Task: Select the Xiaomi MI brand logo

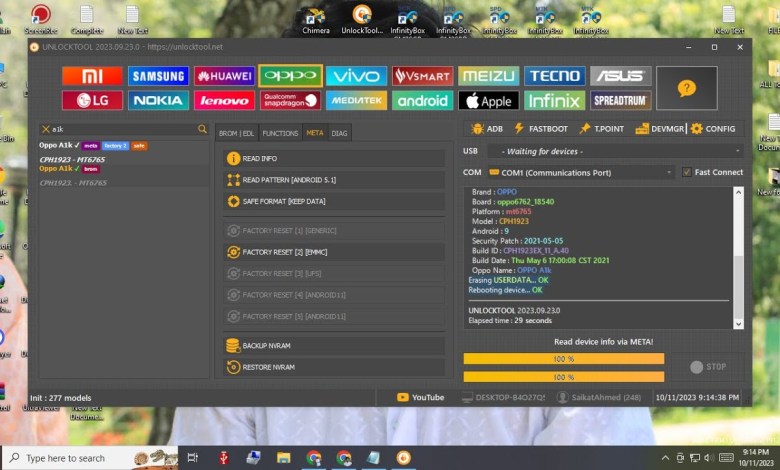Action: [x=92, y=76]
